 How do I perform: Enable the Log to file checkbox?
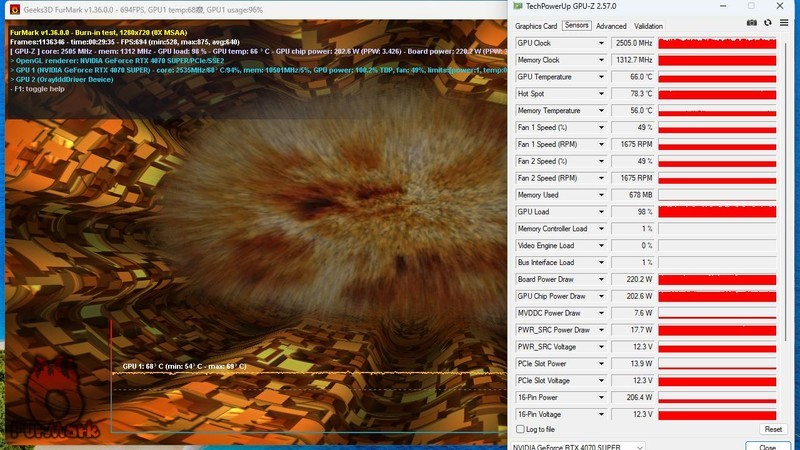520,429
